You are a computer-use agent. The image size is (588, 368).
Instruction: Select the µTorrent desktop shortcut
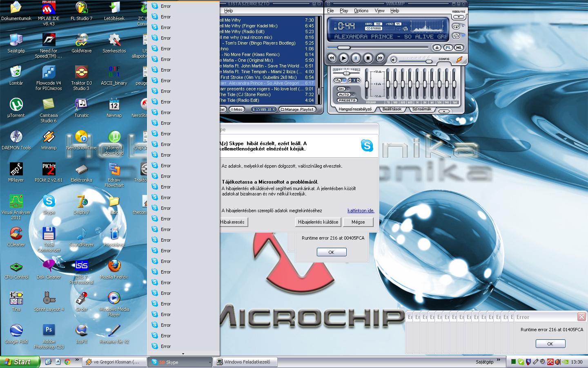click(16, 108)
